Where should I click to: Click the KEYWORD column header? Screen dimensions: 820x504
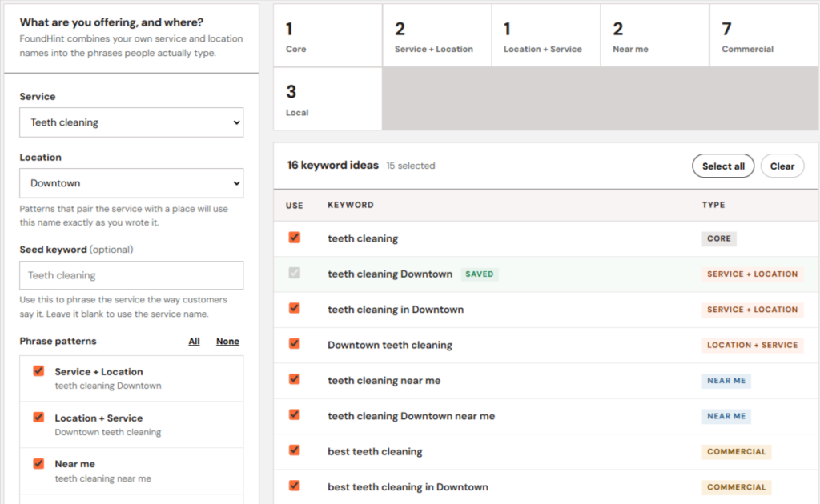[351, 205]
